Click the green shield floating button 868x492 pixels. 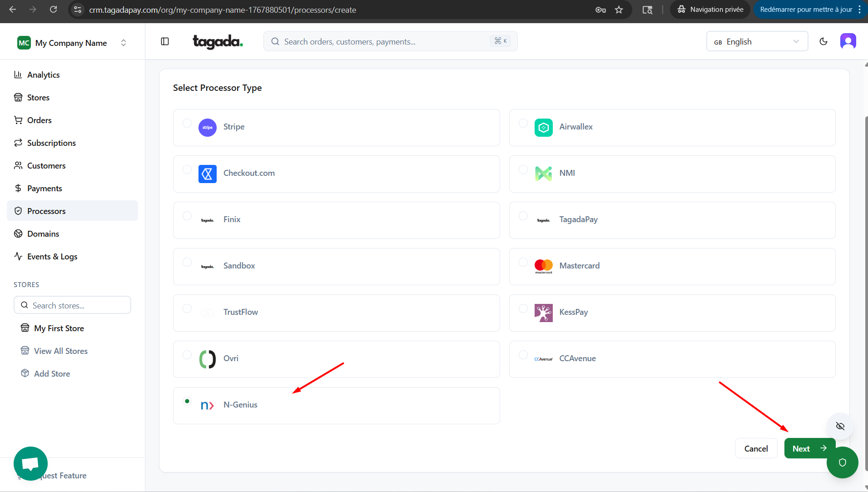(842, 462)
